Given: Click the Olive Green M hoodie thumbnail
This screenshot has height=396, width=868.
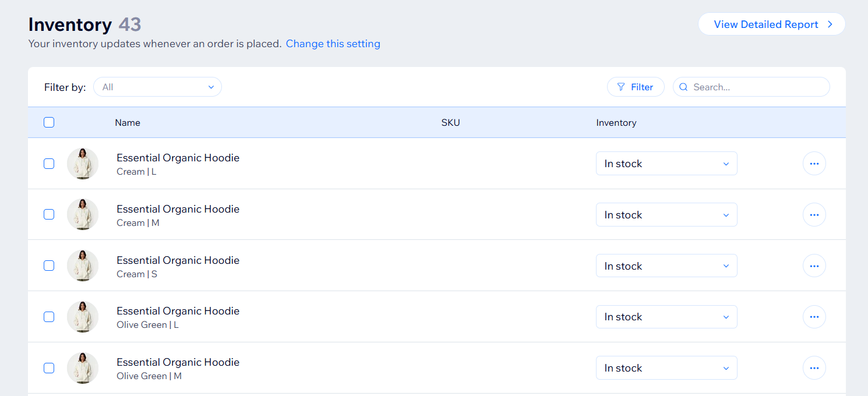Looking at the screenshot, I should [x=83, y=368].
